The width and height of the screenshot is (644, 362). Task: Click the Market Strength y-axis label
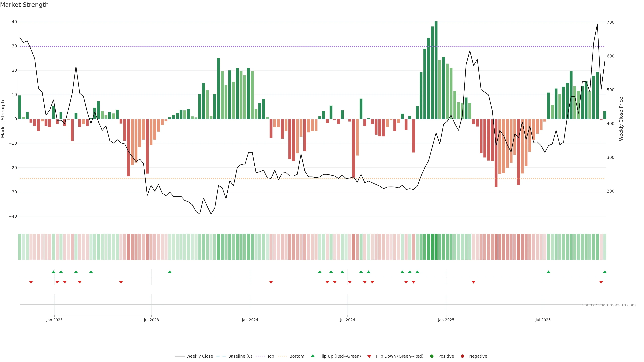pyautogui.click(x=3, y=119)
